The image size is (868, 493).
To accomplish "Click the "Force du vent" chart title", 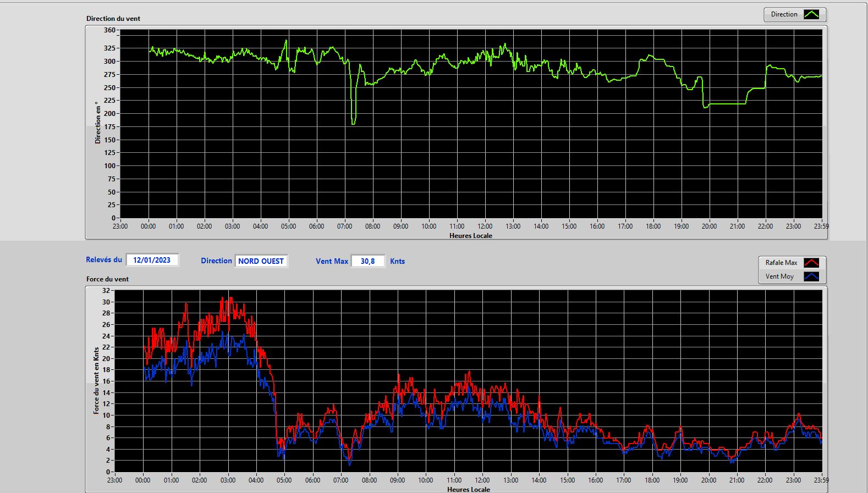I will tap(107, 279).
